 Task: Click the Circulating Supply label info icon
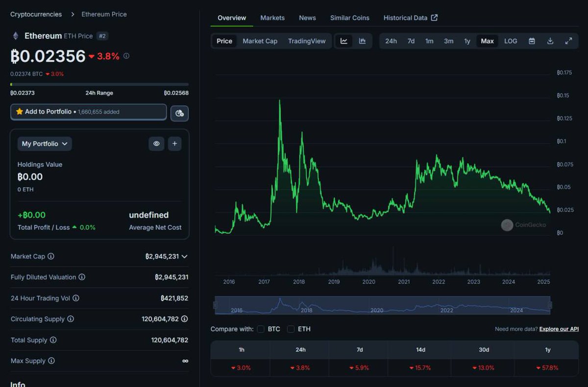(71, 319)
